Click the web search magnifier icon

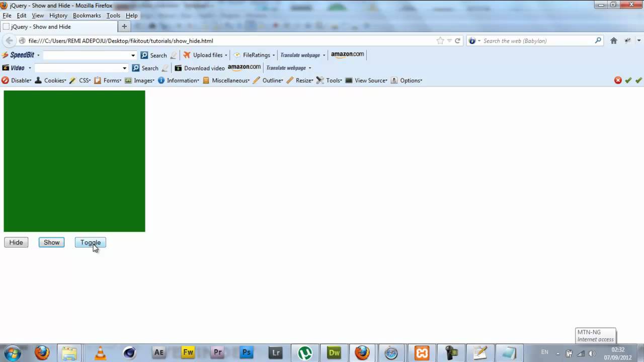coord(598,41)
